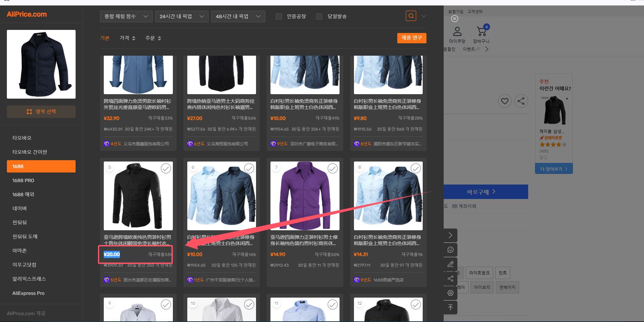This screenshot has height=322, width=644.
Task: Click the 영역 선택 button
Action: pyautogui.click(x=41, y=112)
